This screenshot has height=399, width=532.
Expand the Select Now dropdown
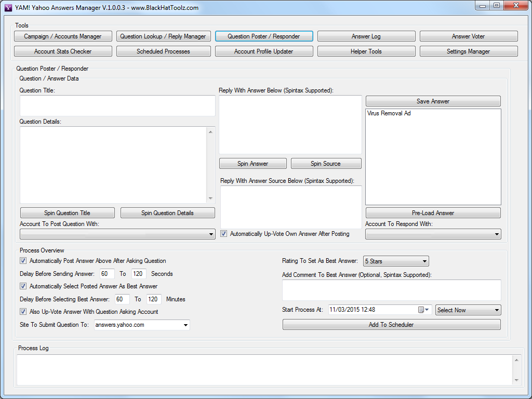pyautogui.click(x=468, y=310)
